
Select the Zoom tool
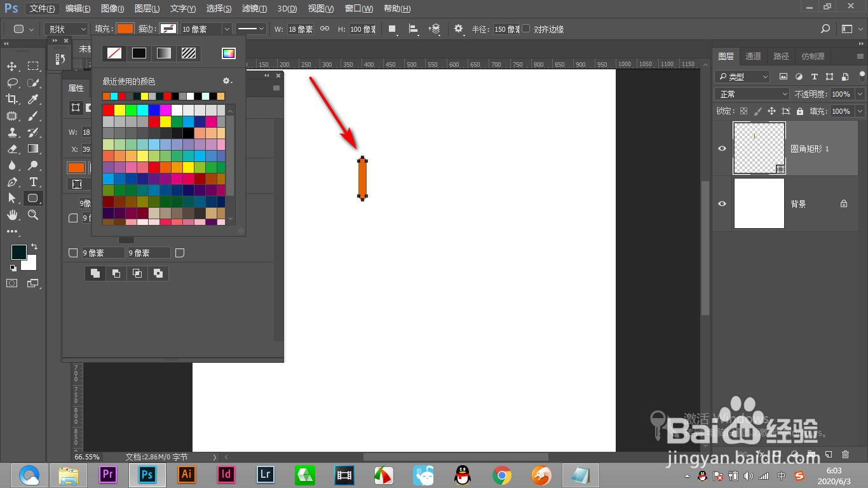[33, 215]
